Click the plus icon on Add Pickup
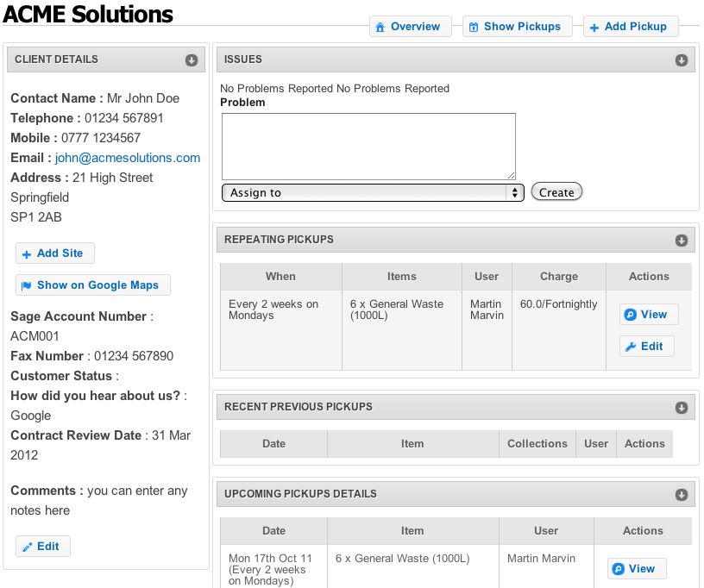Image resolution: width=704 pixels, height=588 pixels. point(593,27)
